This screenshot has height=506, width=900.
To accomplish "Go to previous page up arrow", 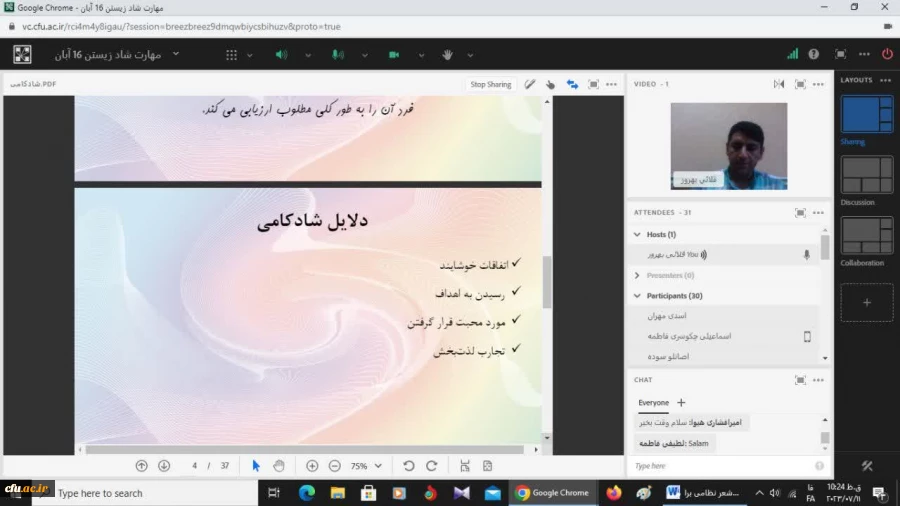I will [141, 466].
